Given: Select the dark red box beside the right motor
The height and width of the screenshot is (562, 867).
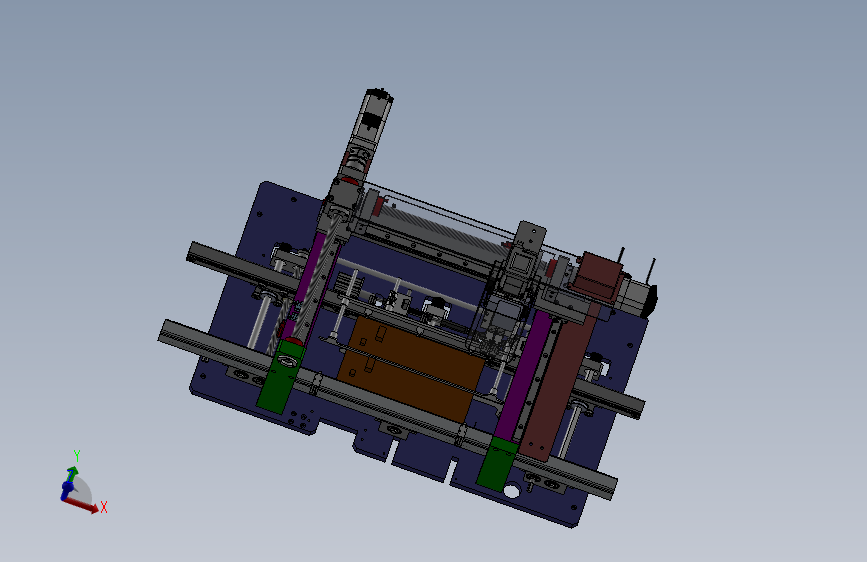Looking at the screenshot, I should pos(596,275).
